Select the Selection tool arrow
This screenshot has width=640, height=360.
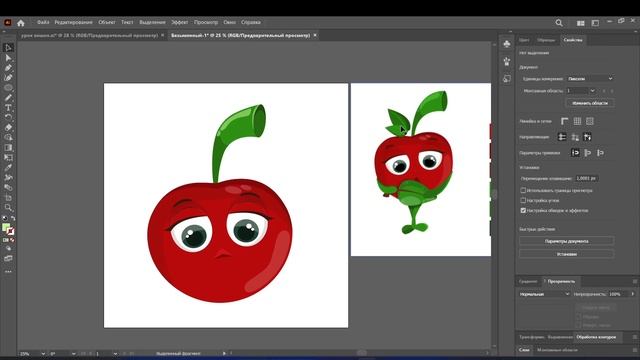point(8,48)
